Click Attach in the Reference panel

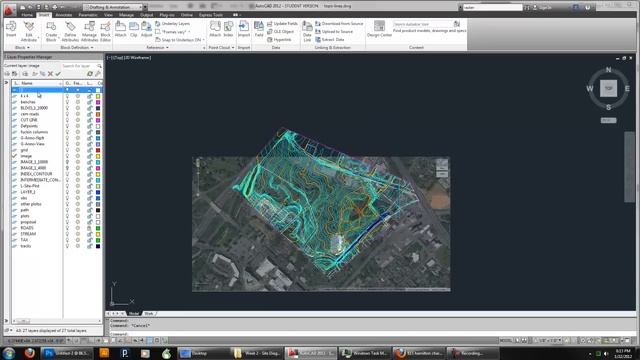tap(120, 29)
